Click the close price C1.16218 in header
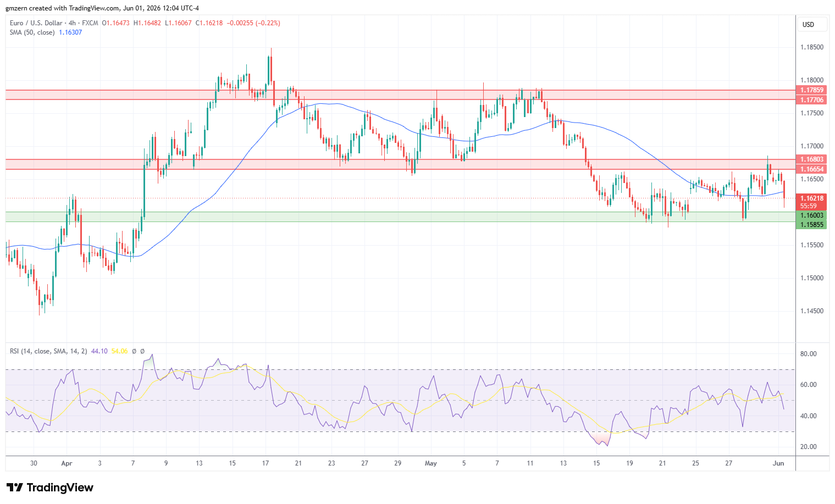This screenshot has width=835, height=504. point(209,23)
